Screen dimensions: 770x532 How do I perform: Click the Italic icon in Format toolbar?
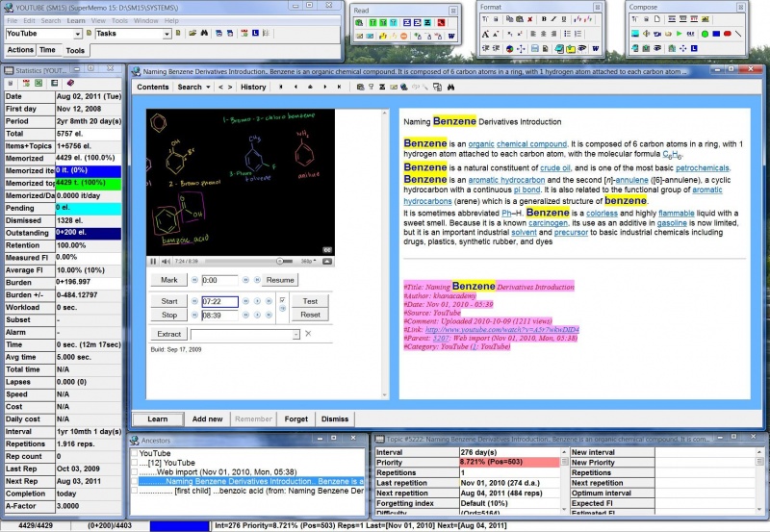click(553, 19)
